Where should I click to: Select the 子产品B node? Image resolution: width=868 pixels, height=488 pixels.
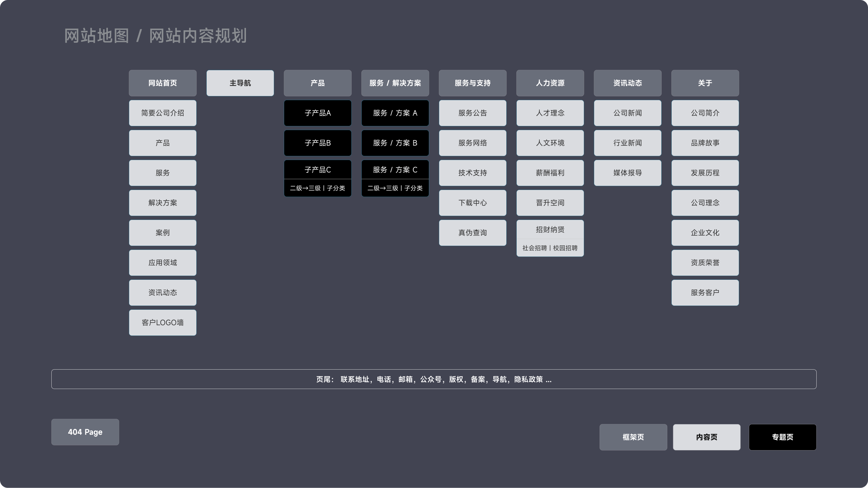pyautogui.click(x=317, y=143)
